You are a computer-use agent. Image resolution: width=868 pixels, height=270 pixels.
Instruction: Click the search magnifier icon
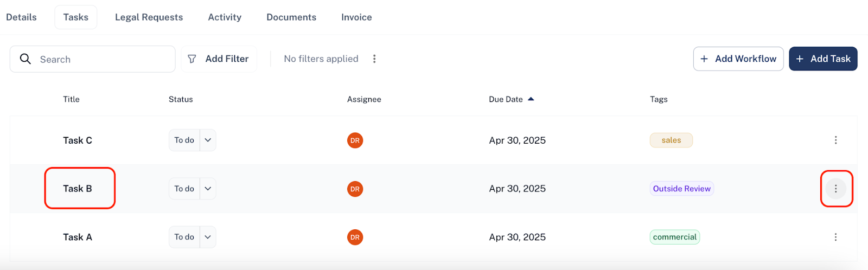(x=25, y=59)
